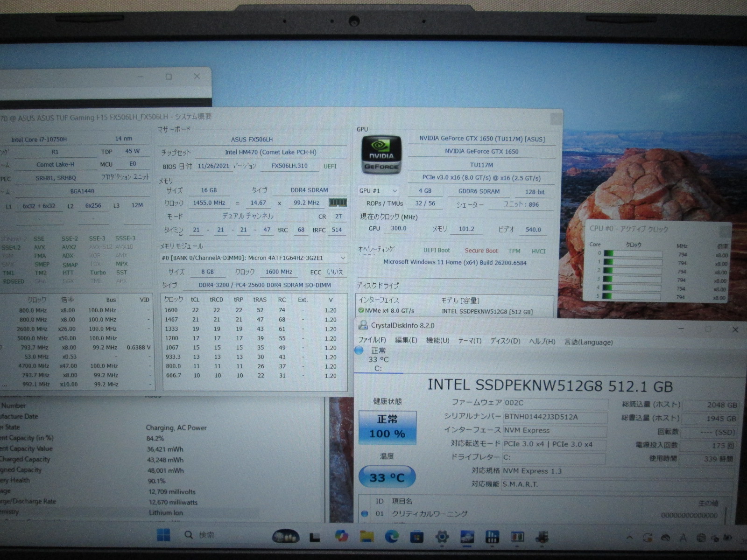This screenshot has height=560, width=747.
Task: Open the ファイル(F) menu in CrystalDiskInfo
Action: [x=372, y=340]
